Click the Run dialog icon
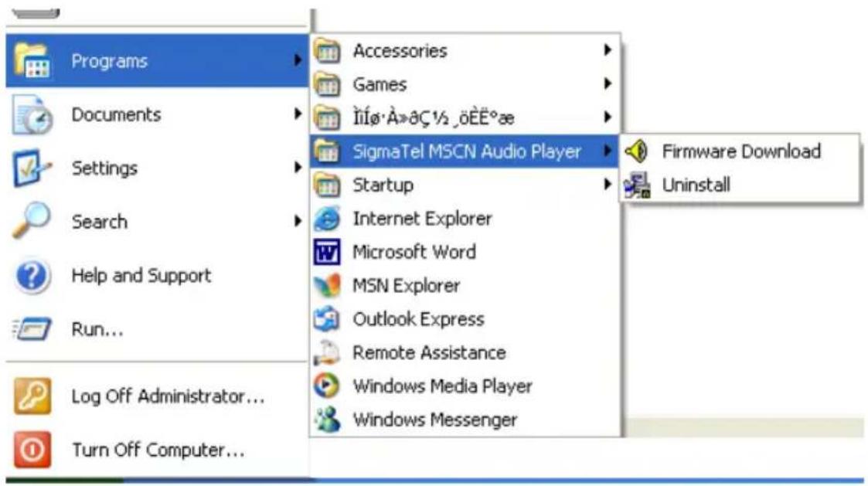This screenshot has width=868, height=486. [x=32, y=329]
